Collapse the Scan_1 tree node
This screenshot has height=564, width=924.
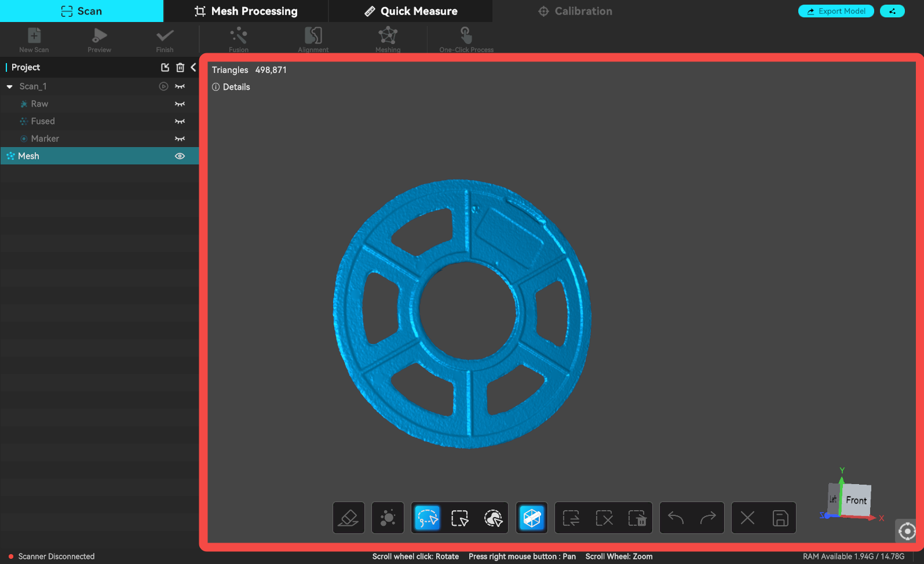tap(9, 87)
